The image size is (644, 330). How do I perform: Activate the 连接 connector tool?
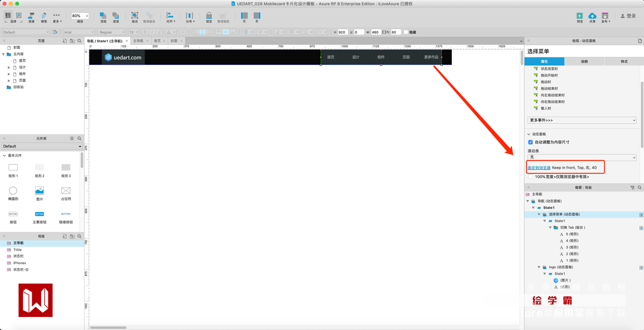point(31,18)
